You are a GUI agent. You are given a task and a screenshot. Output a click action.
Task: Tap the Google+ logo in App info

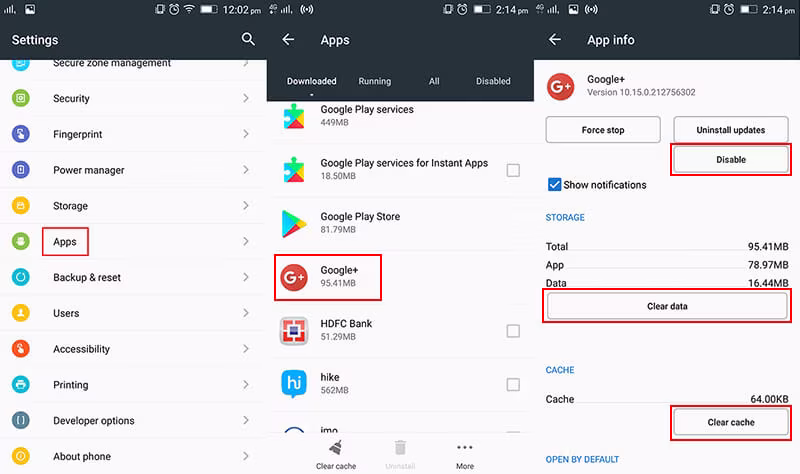coord(560,87)
